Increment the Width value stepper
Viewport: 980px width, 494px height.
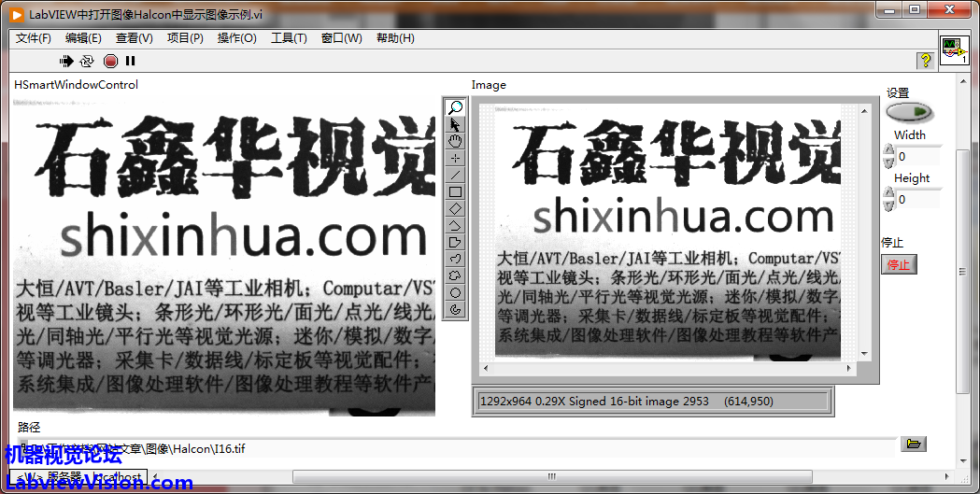(888, 150)
